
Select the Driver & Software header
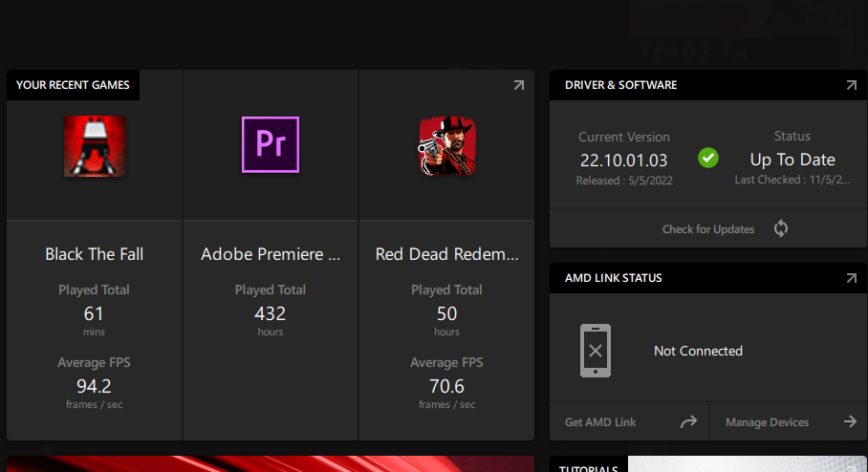(620, 85)
